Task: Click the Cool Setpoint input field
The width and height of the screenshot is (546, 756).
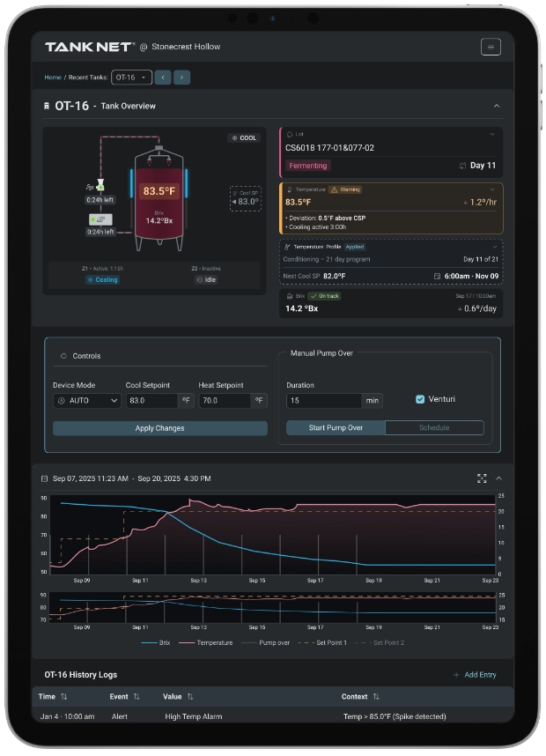Action: 152,400
